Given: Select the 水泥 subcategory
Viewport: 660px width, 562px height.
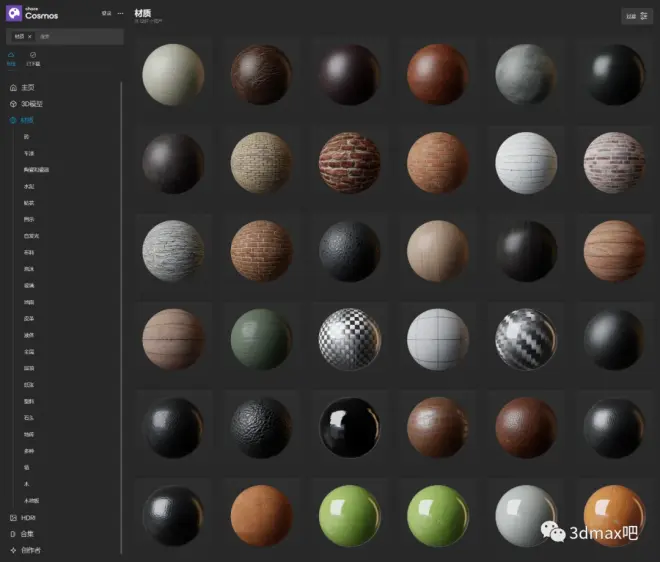Looking at the screenshot, I should coord(29,186).
